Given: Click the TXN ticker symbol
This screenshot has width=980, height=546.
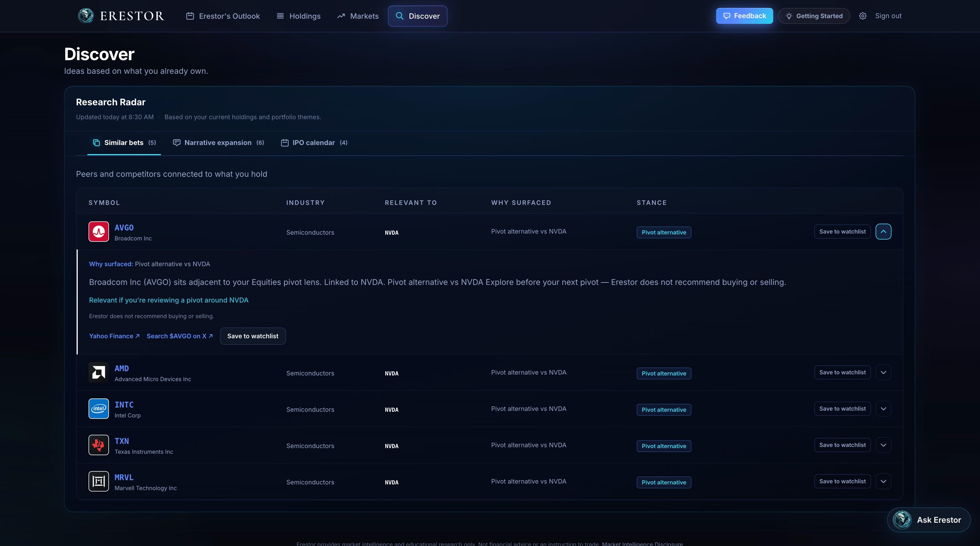Looking at the screenshot, I should pyautogui.click(x=122, y=441).
